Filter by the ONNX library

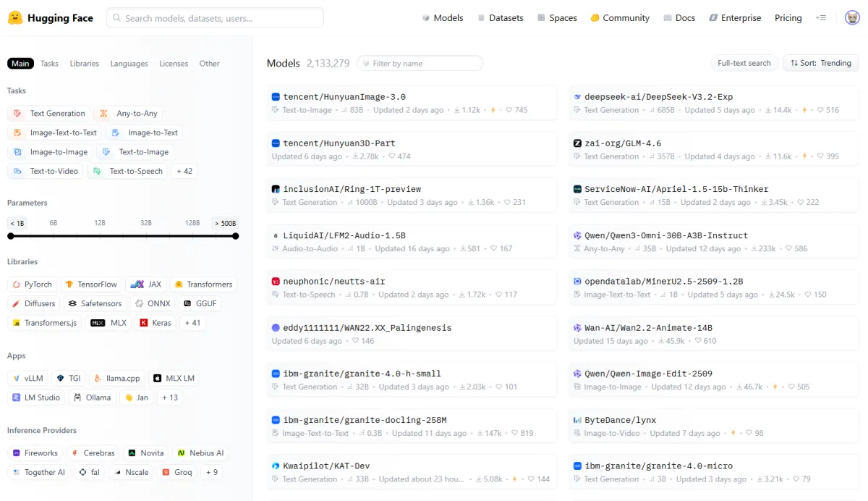tap(153, 304)
